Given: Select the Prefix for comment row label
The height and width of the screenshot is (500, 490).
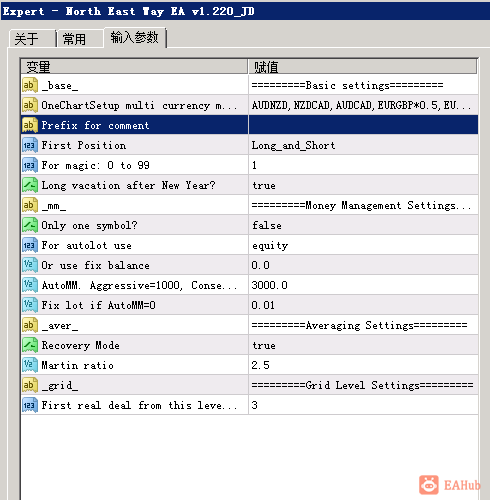Looking at the screenshot, I should pyautogui.click(x=95, y=125).
